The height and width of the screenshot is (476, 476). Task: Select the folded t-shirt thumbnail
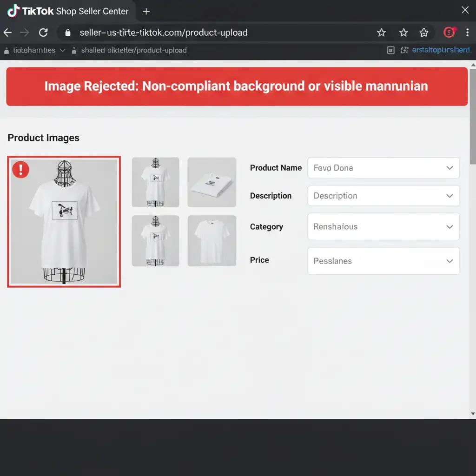(x=212, y=182)
